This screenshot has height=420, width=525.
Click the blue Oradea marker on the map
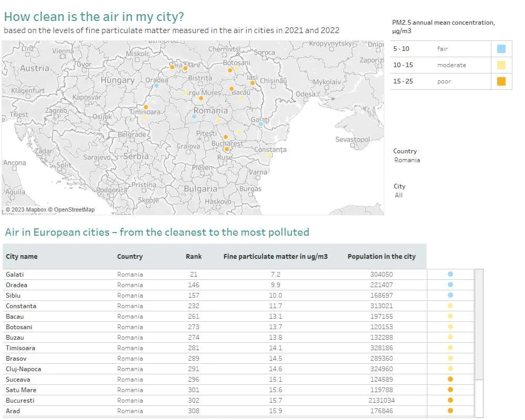tap(156, 85)
